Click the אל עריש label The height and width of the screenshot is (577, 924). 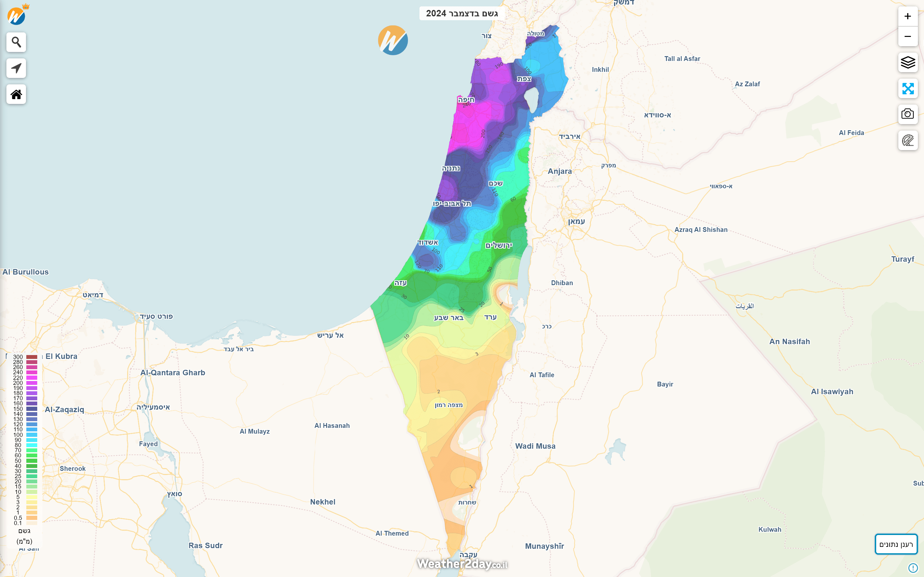pos(330,335)
